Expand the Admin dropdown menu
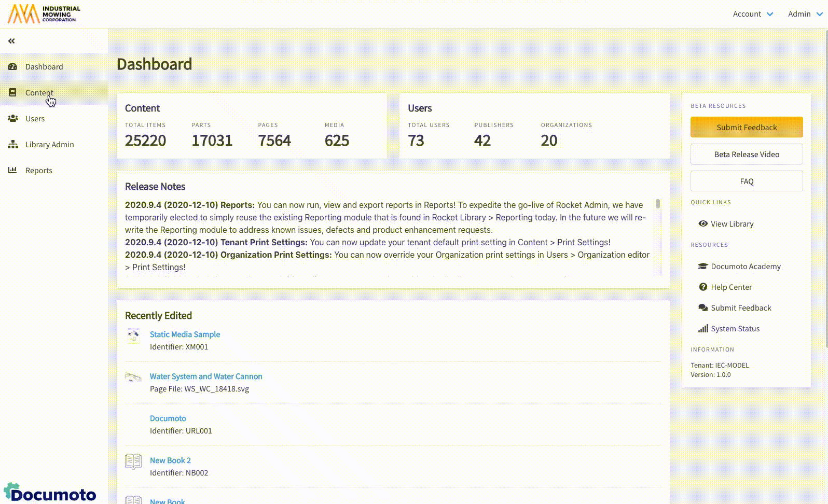The width and height of the screenshot is (828, 504). 805,14
